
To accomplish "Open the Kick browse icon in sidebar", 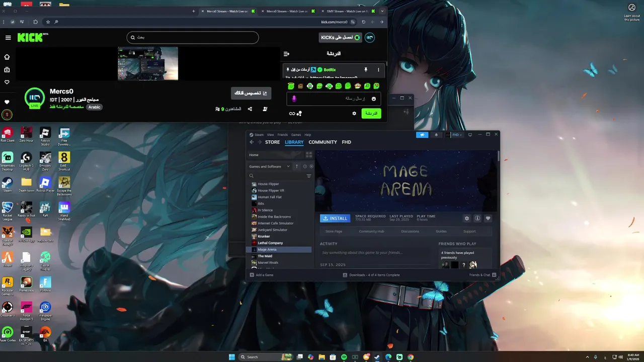I will click(x=7, y=69).
